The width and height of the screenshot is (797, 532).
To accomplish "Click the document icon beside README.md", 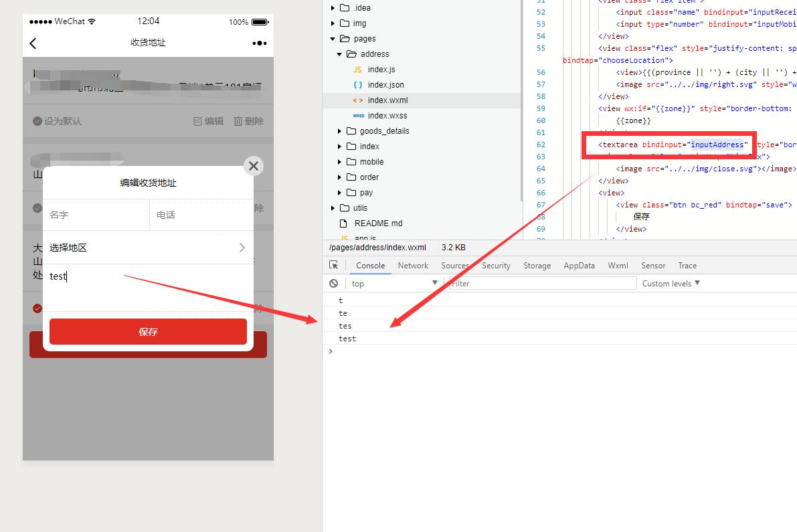I will (x=343, y=223).
